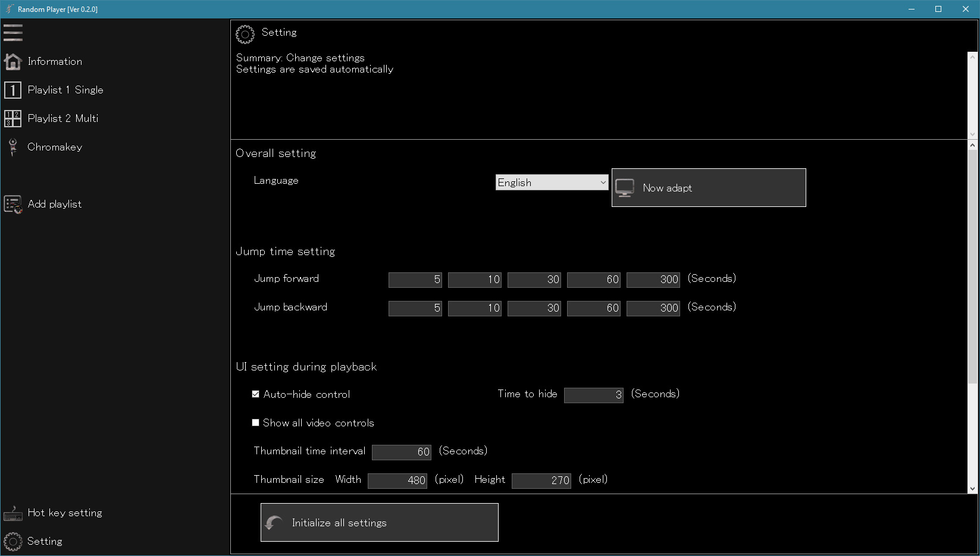Select the Playlist 1 Single icon
The height and width of the screenshot is (556, 980).
13,90
